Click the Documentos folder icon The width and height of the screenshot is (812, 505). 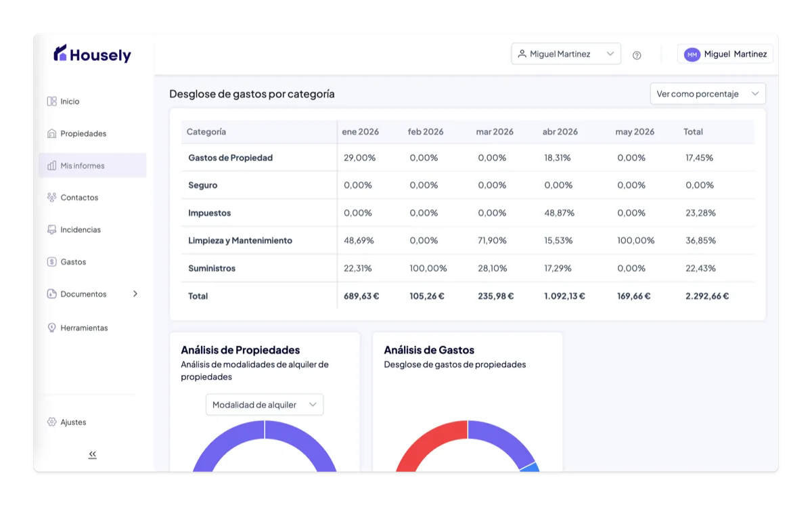tap(51, 294)
